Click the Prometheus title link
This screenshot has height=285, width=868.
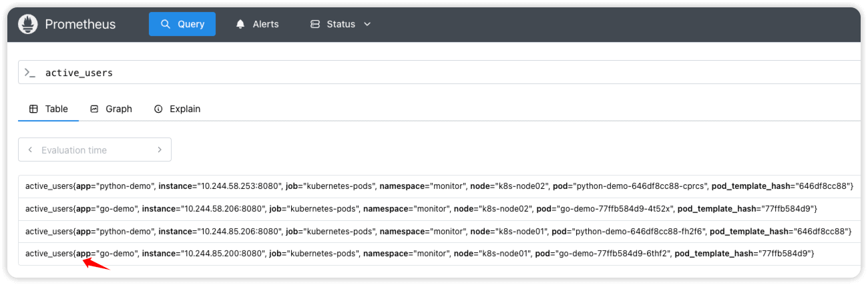click(80, 25)
